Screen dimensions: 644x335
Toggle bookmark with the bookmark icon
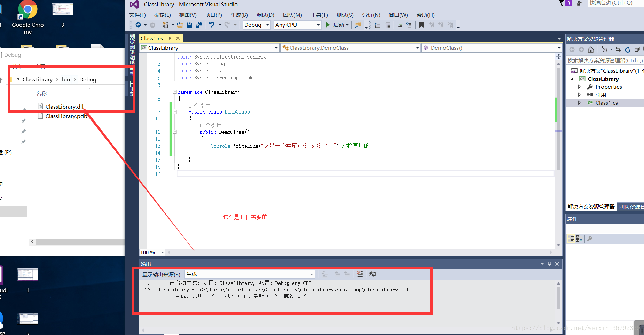pos(422,25)
